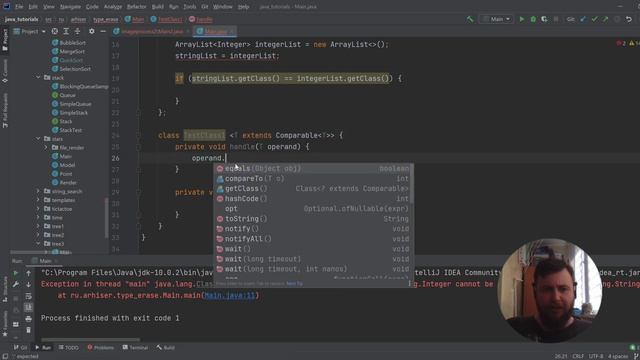Select BubbleSort class in project tree
This screenshot has height=360, width=640.
[x=69, y=42]
